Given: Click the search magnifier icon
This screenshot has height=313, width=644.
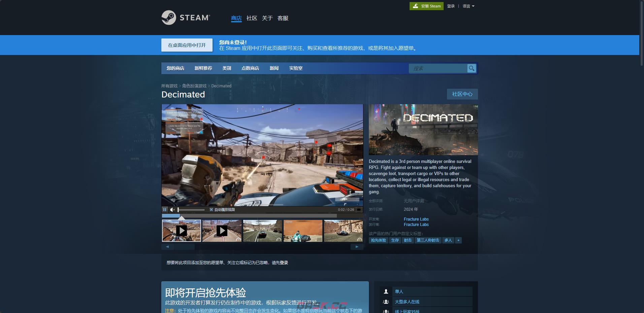Looking at the screenshot, I should point(472,68).
